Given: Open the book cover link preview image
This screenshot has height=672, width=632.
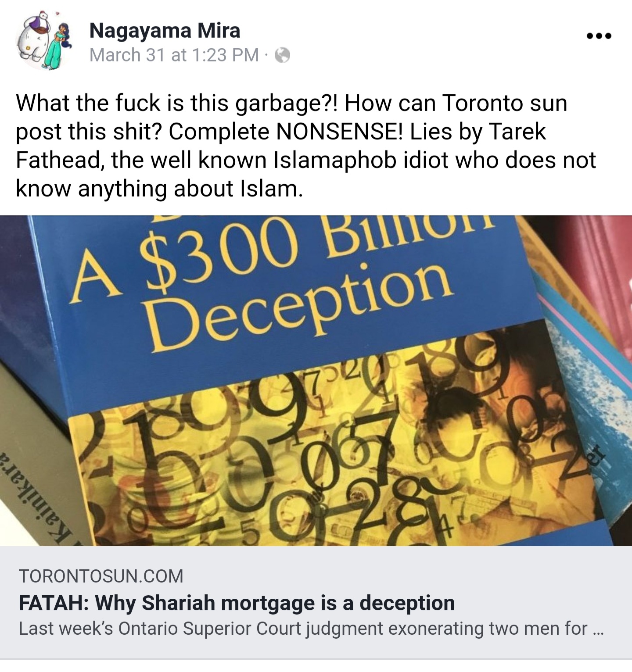Looking at the screenshot, I should point(316,381).
